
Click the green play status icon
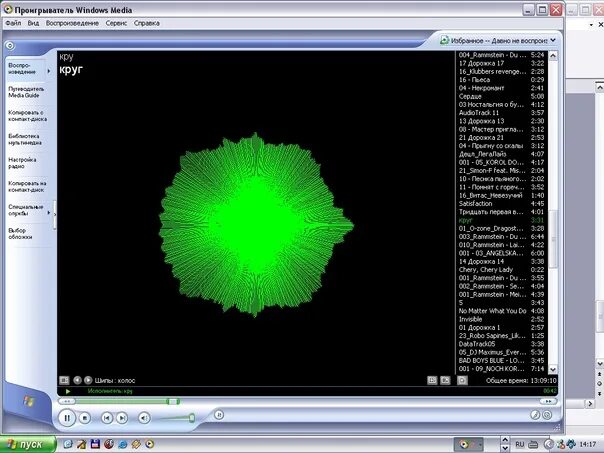(x=68, y=391)
